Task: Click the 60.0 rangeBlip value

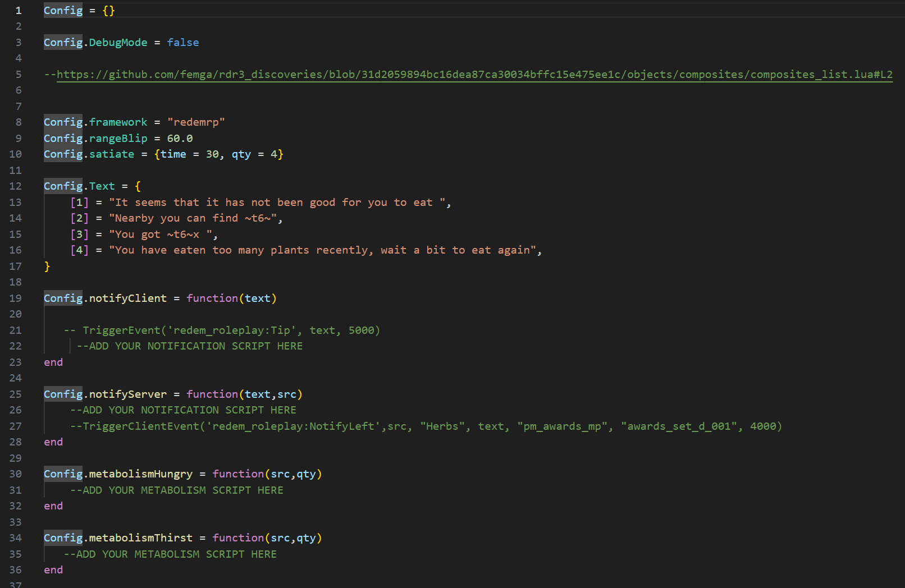Action: [180, 139]
